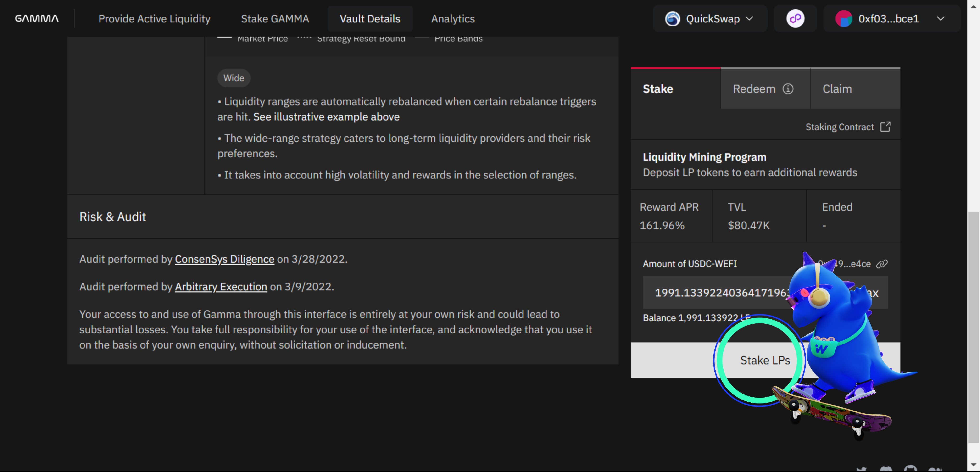Image resolution: width=980 pixels, height=472 pixels.
Task: Click the chain-link icon beside the address ending e4ce
Action: (x=882, y=264)
